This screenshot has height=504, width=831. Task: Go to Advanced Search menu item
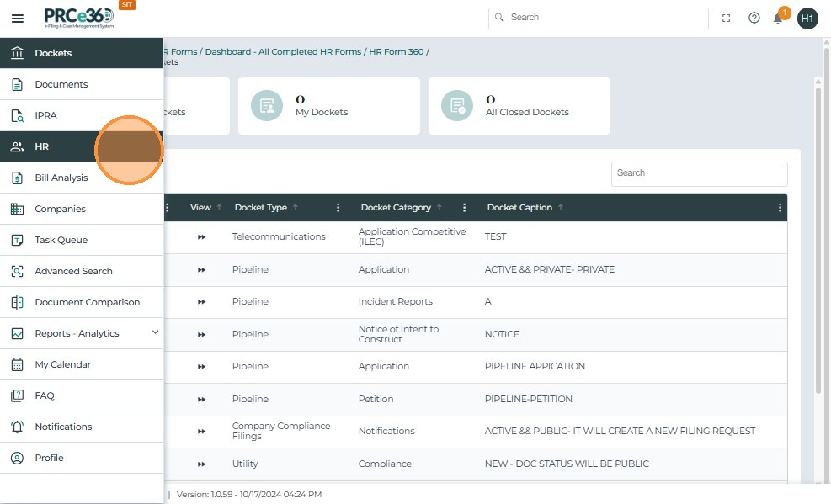click(x=73, y=271)
